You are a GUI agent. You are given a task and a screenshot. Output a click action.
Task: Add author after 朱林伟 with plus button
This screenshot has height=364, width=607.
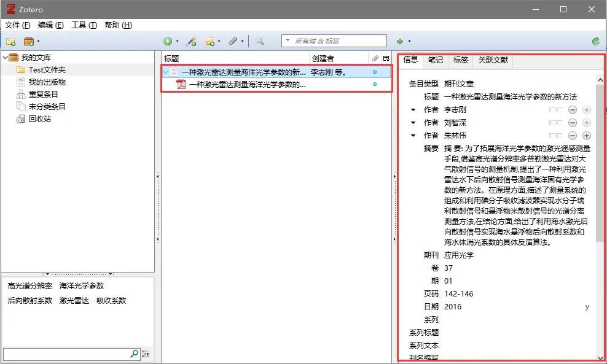[587, 136]
